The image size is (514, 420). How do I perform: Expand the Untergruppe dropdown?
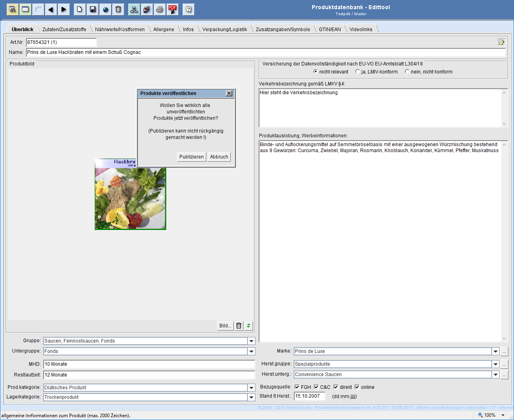click(251, 351)
